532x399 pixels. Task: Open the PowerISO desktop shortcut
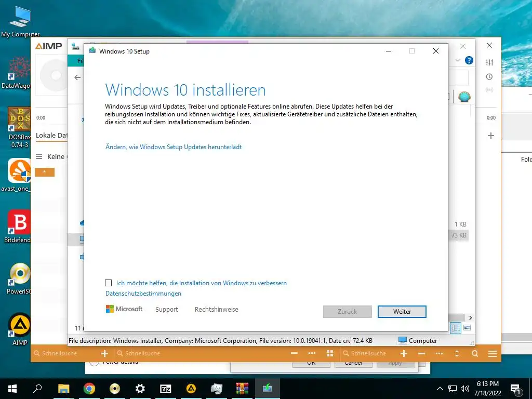(19, 278)
